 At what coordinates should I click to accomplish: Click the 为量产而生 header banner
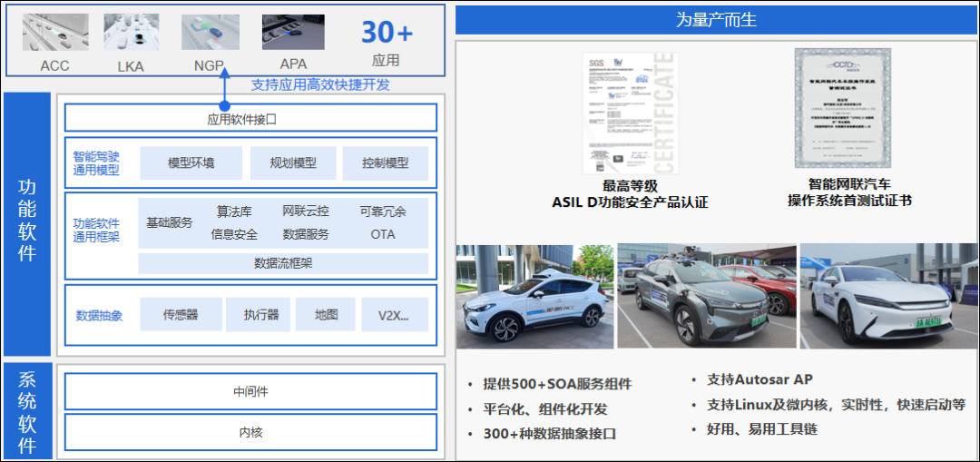tap(716, 19)
